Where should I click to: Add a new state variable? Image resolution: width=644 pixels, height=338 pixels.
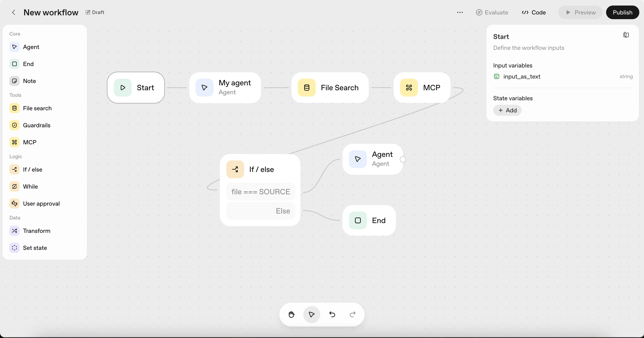tap(507, 110)
